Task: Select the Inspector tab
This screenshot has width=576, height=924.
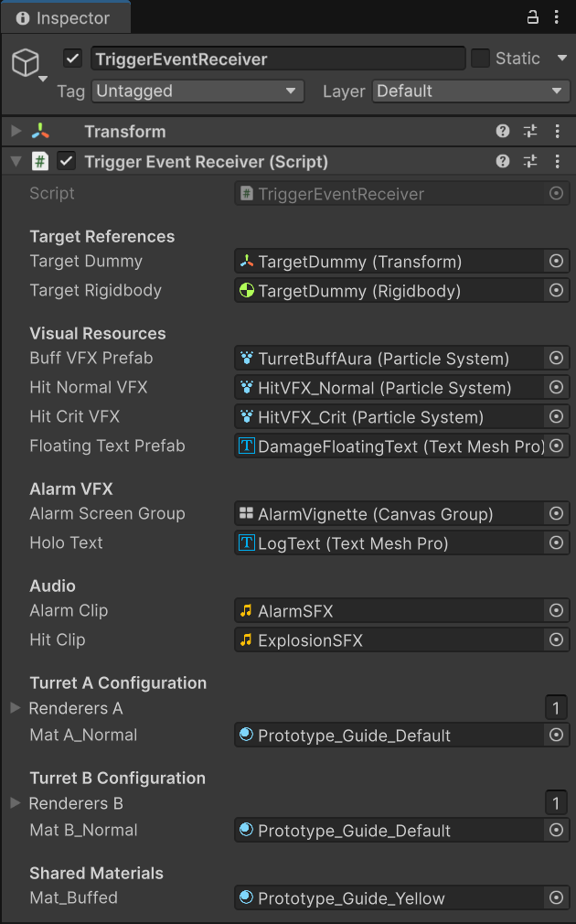Action: (64, 17)
